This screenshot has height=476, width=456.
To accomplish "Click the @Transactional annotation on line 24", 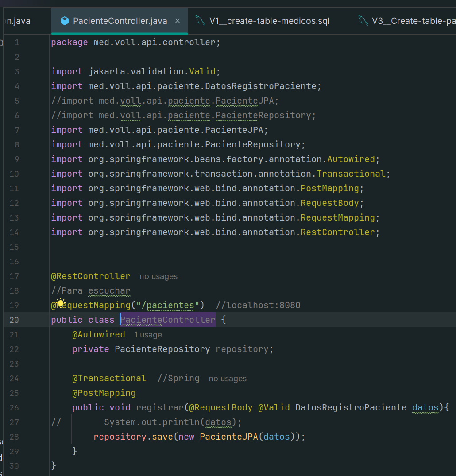I will (109, 379).
